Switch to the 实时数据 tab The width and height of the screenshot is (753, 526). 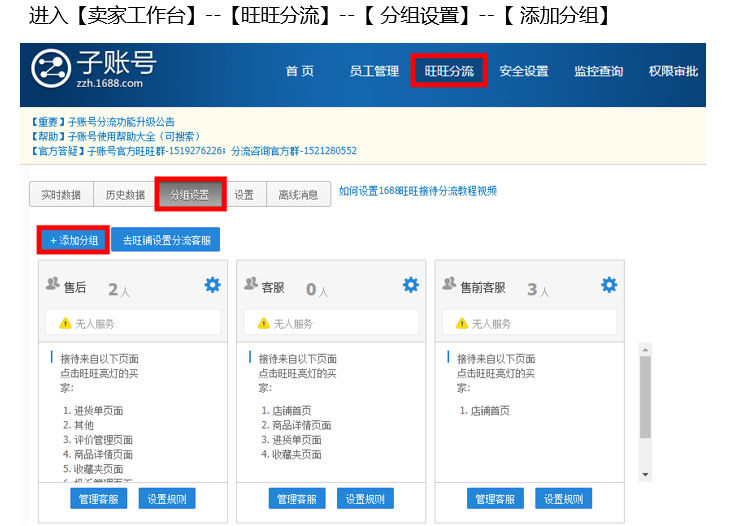(61, 194)
